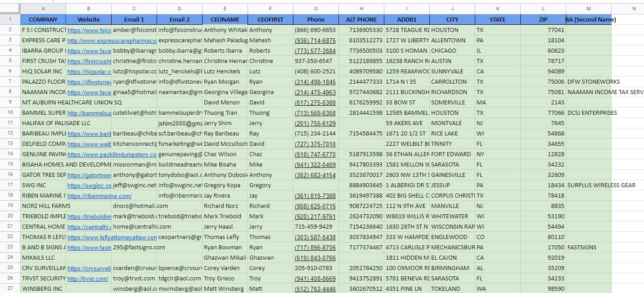This screenshot has width=644, height=293.
Task: Open the centralhi website link
Action: click(x=89, y=227)
